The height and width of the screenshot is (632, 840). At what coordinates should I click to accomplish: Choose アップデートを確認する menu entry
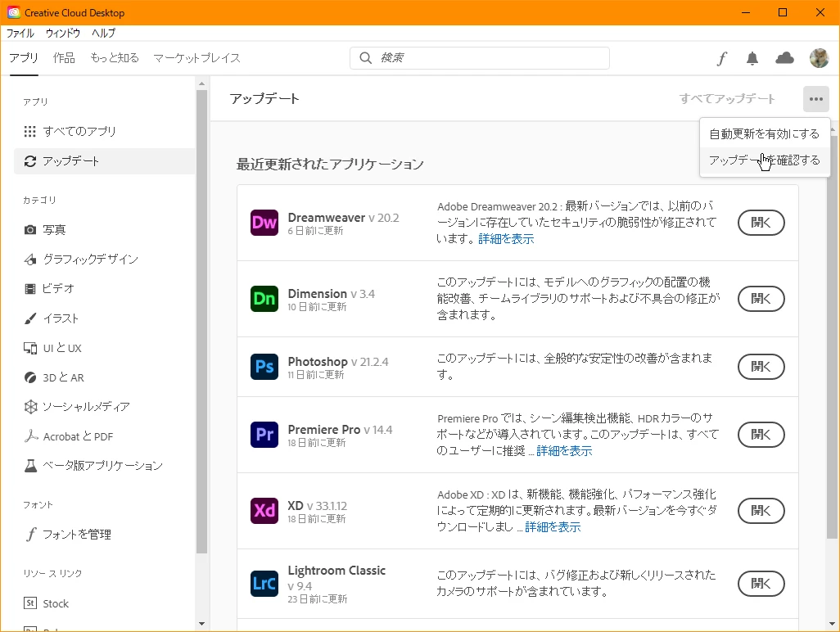(765, 160)
